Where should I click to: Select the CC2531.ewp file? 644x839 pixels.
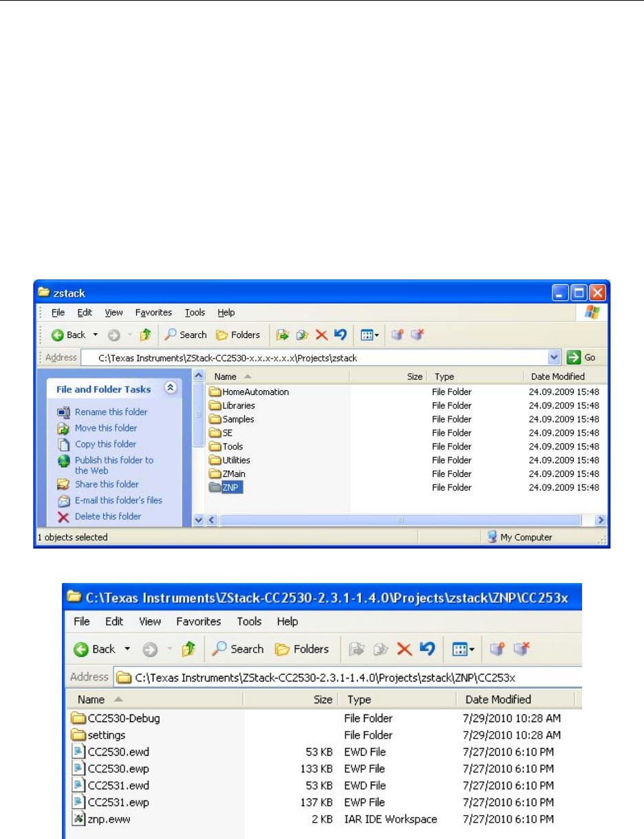click(x=111, y=802)
